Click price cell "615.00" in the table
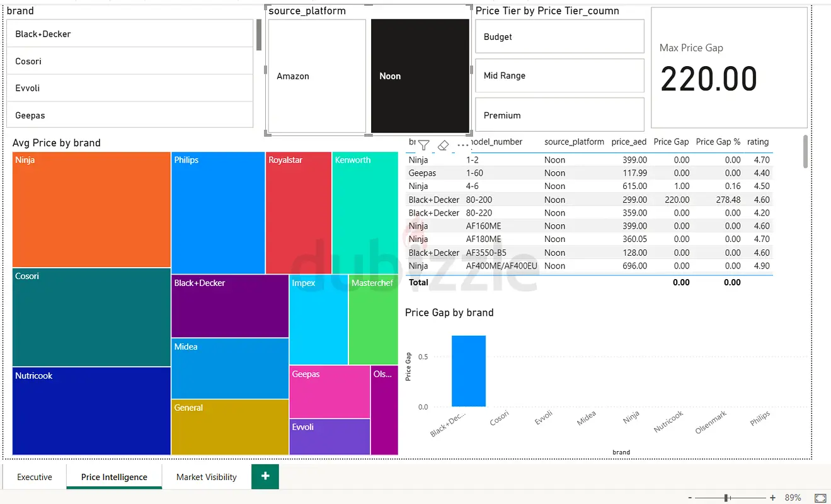Viewport: 831px width, 504px height. click(634, 186)
